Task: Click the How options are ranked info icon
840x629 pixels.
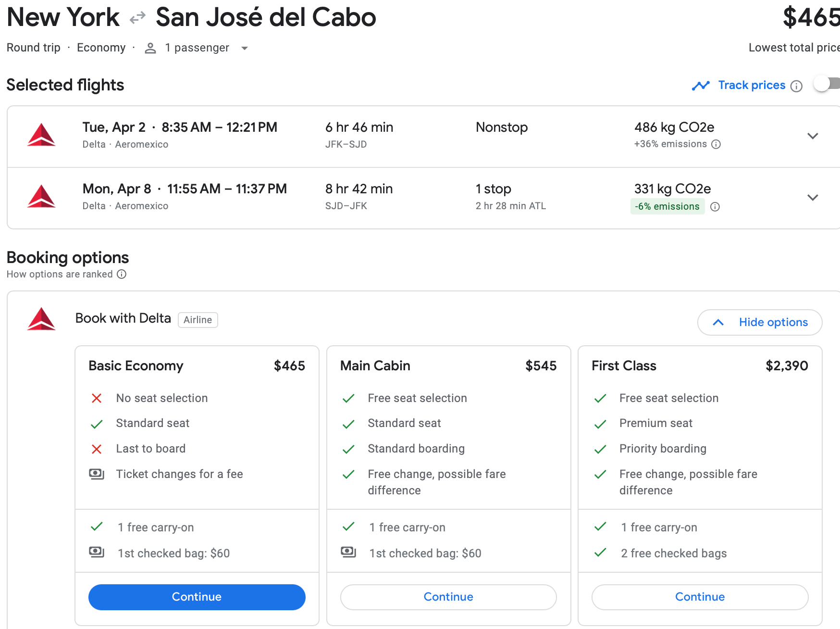Action: click(122, 274)
